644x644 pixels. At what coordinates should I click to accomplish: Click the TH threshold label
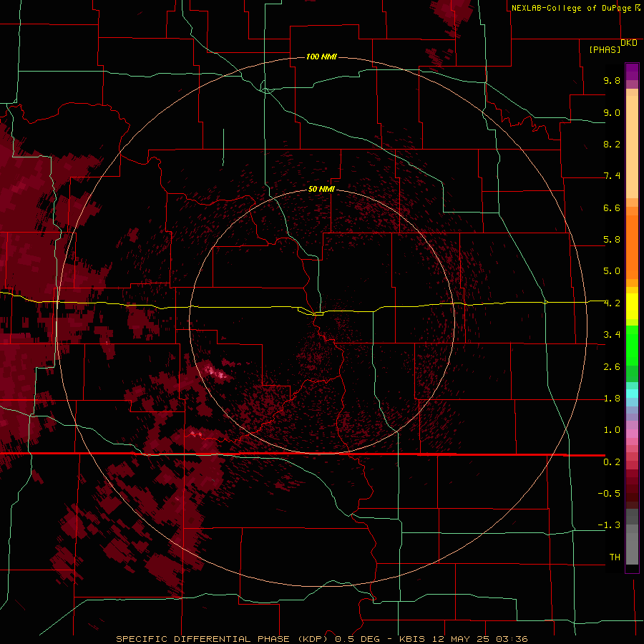click(x=615, y=557)
